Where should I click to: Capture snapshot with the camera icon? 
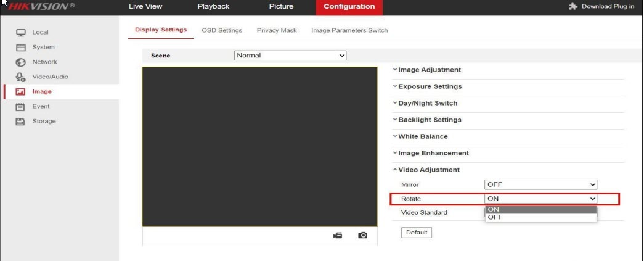click(x=363, y=236)
